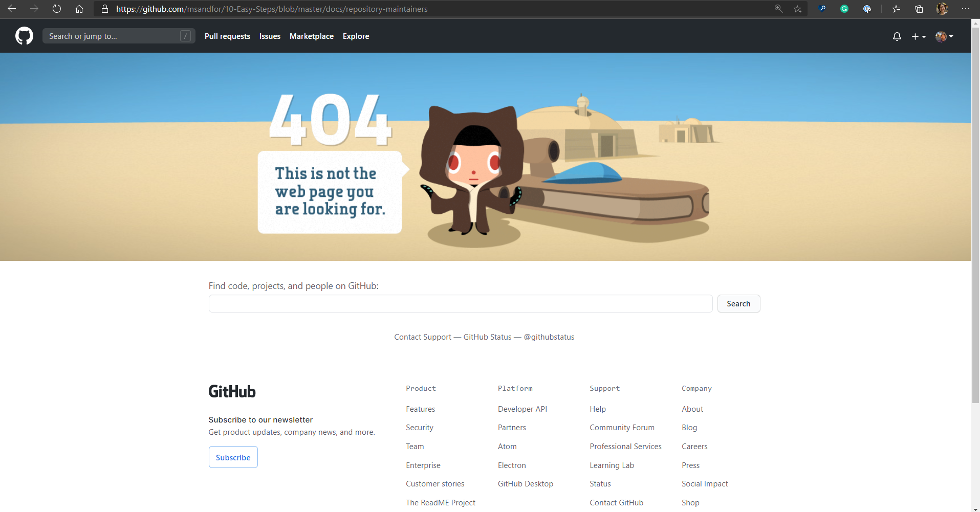This screenshot has width=980, height=512.
Task: Open The ReadME Project link
Action: click(441, 503)
